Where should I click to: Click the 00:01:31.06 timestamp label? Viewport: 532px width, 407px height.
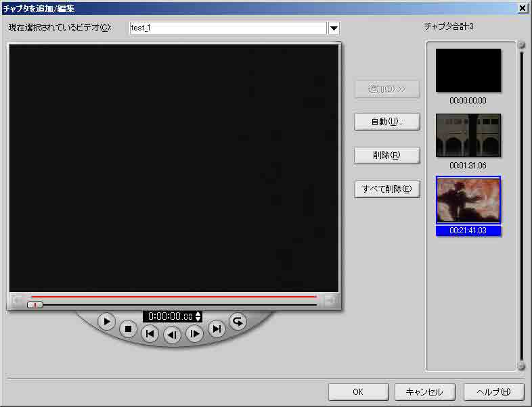click(468, 166)
